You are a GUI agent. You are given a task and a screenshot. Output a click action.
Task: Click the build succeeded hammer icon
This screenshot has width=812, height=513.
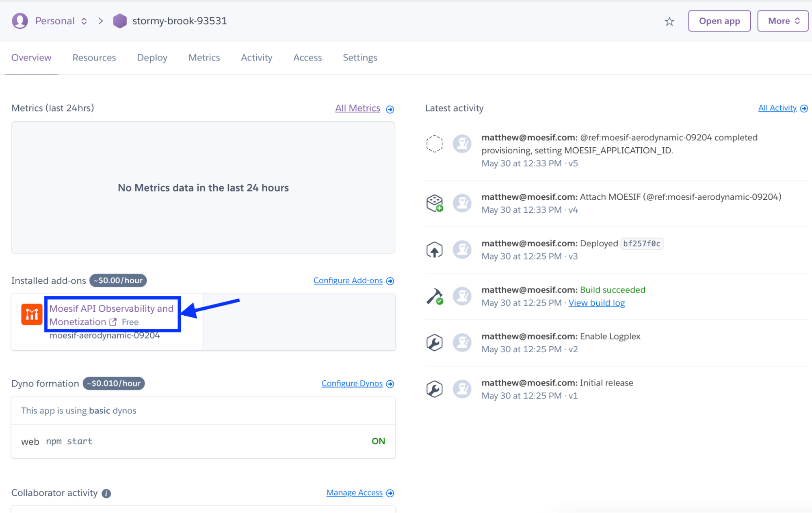point(434,296)
